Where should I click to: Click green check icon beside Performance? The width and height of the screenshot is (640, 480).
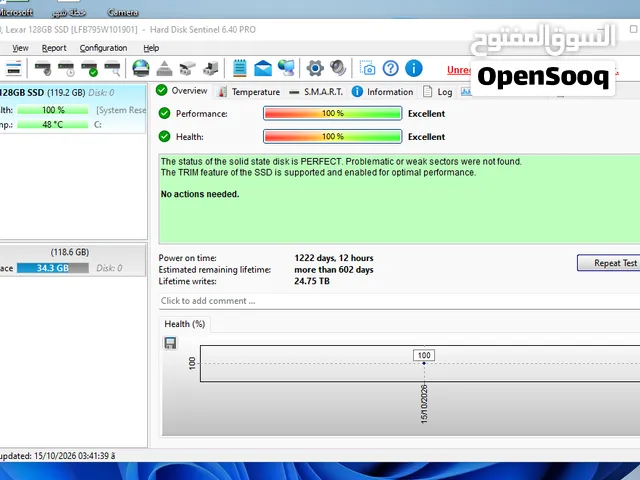point(164,113)
